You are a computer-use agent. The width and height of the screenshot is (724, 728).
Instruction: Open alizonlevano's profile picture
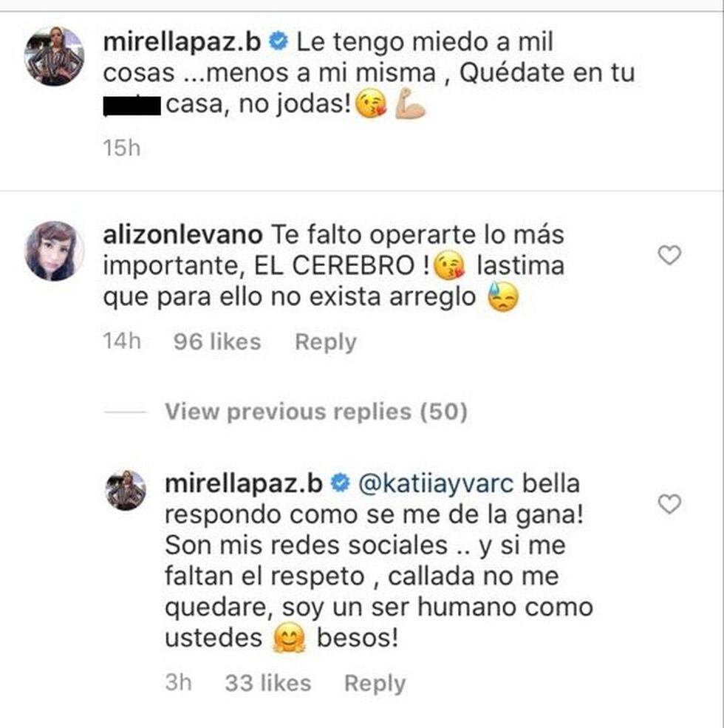click(54, 251)
